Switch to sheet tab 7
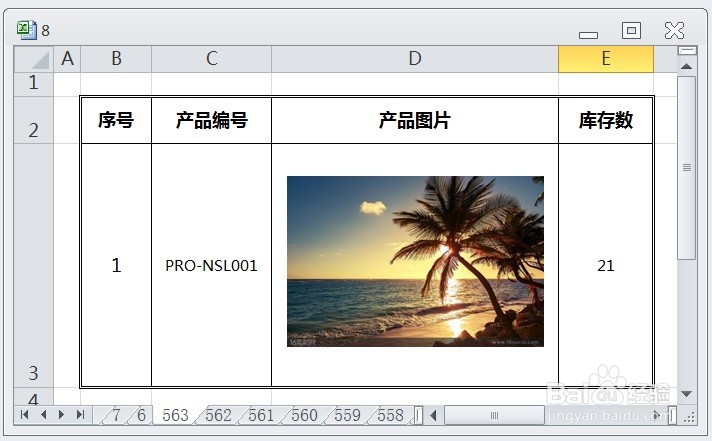This screenshot has height=441, width=712. tap(116, 415)
